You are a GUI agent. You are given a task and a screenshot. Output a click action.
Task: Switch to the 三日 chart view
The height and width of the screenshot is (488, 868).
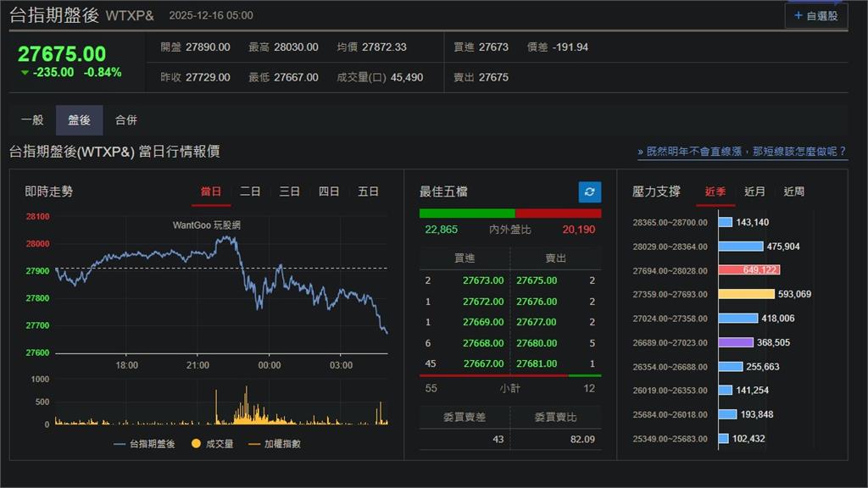[x=289, y=191]
